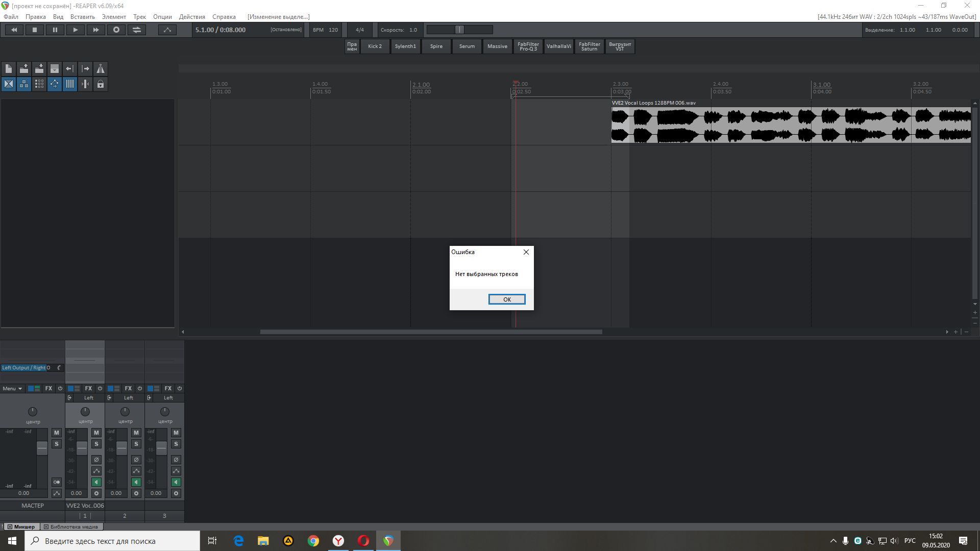980x551 pixels.
Task: Click the metronome icon in the toolbar
Action: coord(101,69)
